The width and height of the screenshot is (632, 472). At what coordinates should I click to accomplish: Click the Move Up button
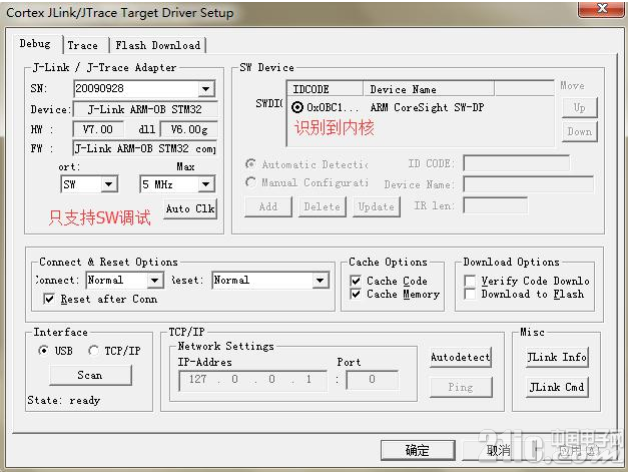click(580, 108)
